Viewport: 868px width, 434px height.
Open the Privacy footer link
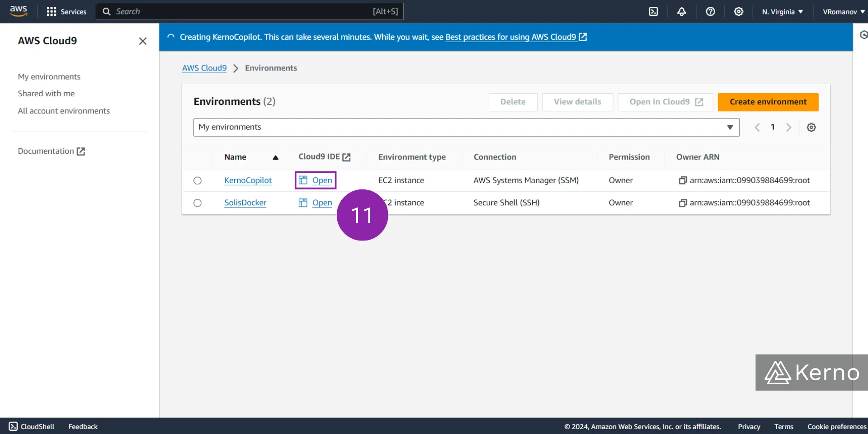pos(749,427)
